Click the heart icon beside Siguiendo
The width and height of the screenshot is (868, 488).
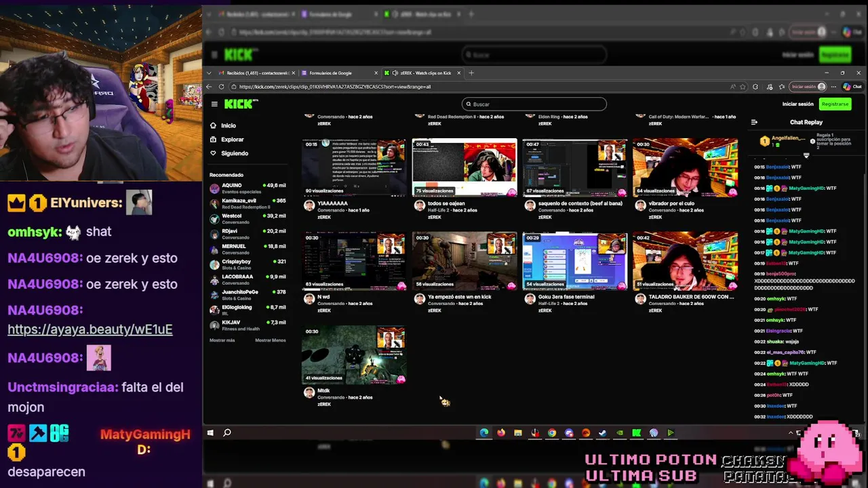(214, 153)
